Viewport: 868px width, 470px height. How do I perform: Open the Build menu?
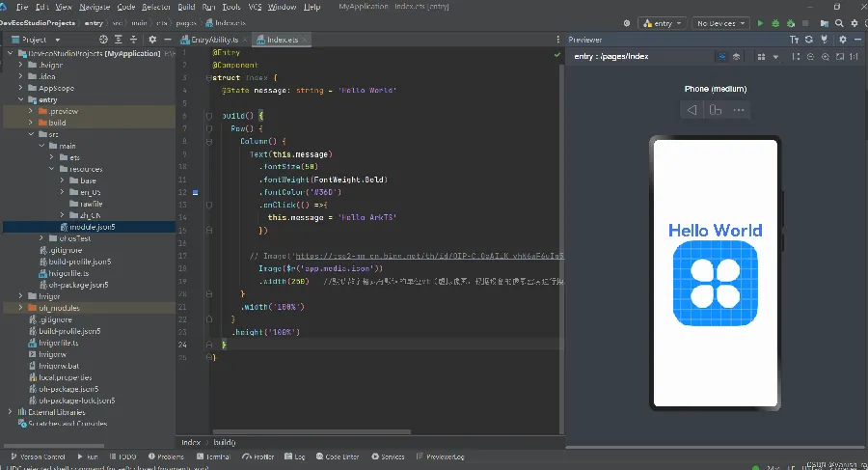186,7
